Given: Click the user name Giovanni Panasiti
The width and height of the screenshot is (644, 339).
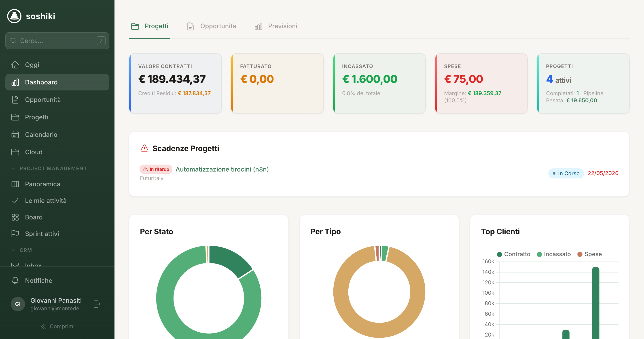Looking at the screenshot, I should 56,300.
